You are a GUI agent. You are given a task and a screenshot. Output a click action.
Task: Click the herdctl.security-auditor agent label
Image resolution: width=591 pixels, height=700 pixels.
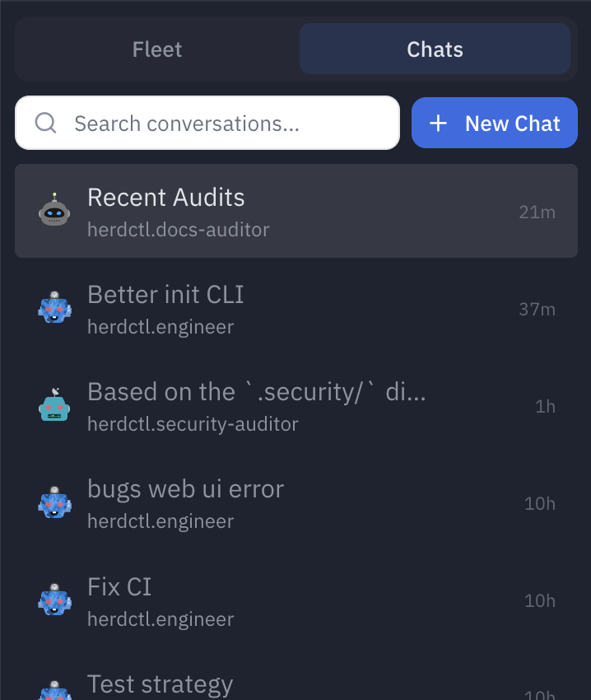[193, 425]
